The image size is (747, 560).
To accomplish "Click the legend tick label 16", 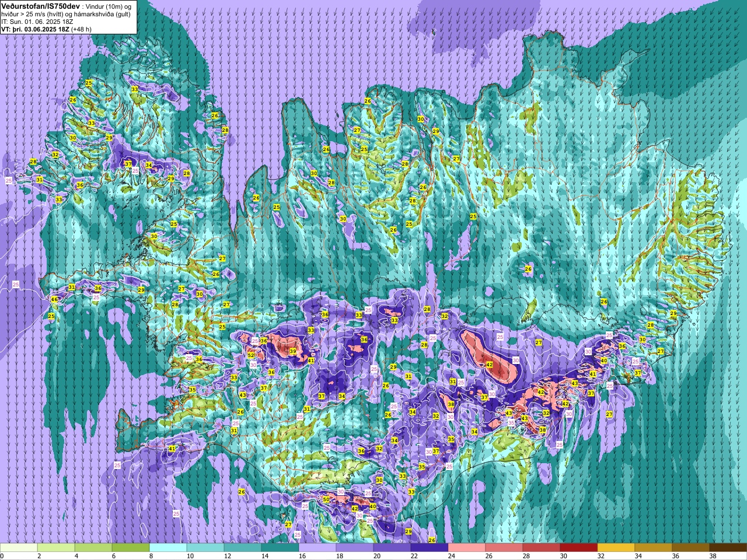I will pos(301,556).
